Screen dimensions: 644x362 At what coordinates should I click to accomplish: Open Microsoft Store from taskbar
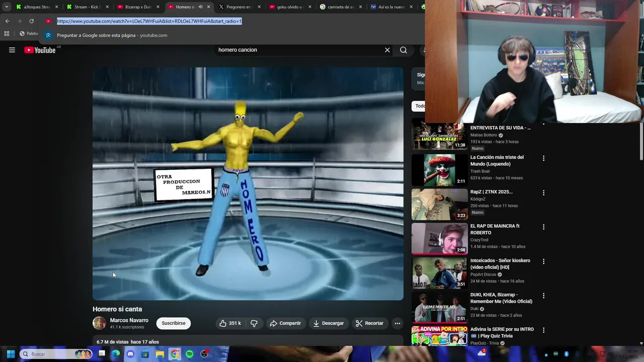point(145,354)
